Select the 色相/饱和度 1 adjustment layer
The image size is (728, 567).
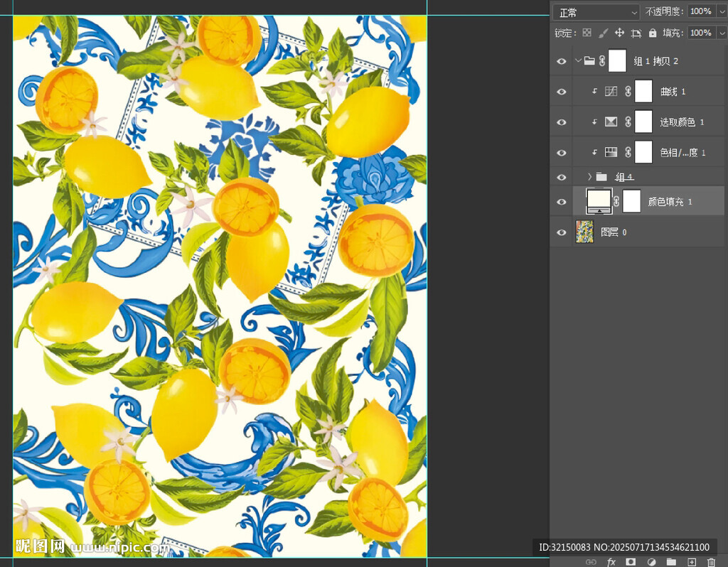click(681, 153)
